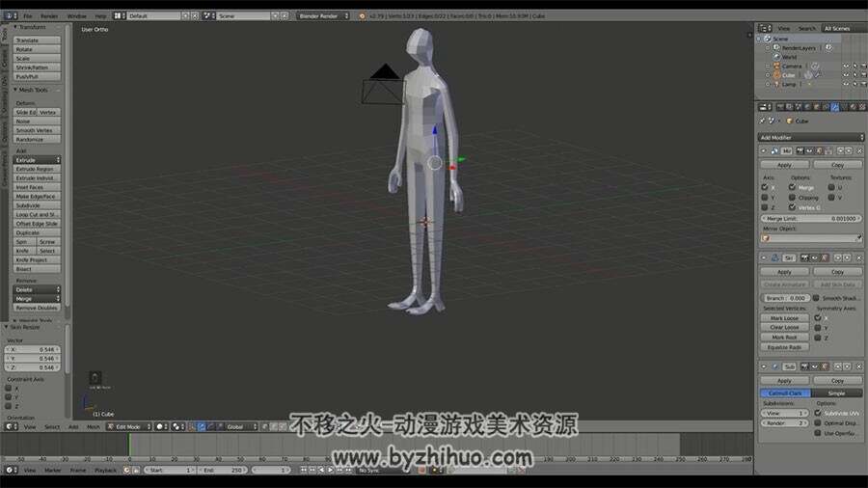The width and height of the screenshot is (868, 488).
Task: Click the Modifiers wrench tab icon
Action: pos(835,107)
